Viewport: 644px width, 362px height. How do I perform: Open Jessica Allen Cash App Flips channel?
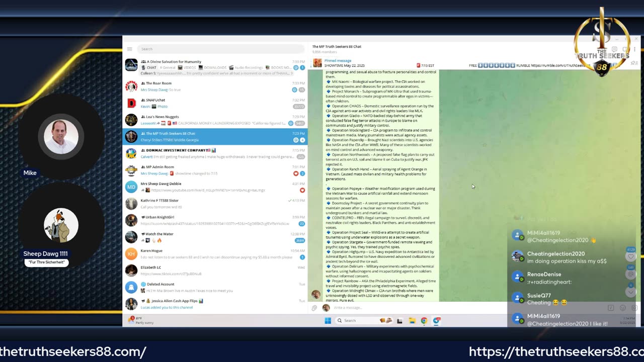coord(215,304)
